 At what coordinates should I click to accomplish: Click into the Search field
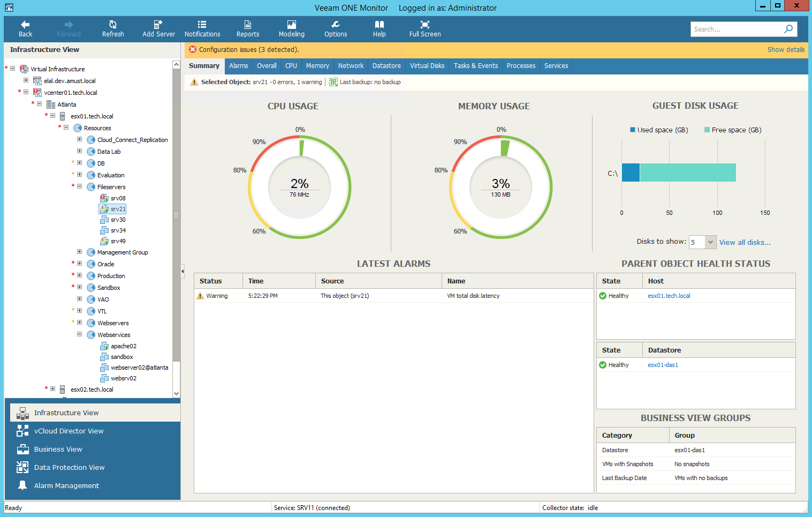736,29
